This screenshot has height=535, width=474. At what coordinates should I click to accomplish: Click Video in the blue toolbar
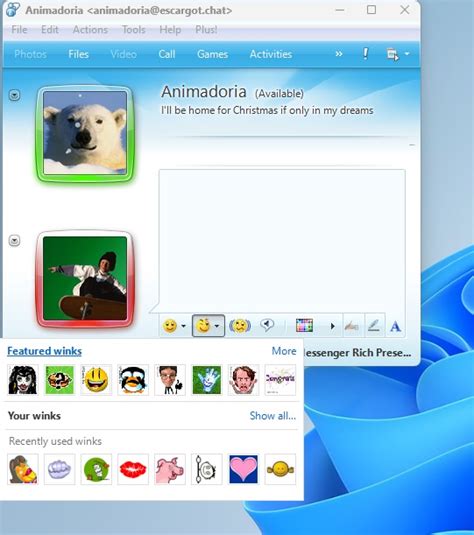pyautogui.click(x=124, y=54)
